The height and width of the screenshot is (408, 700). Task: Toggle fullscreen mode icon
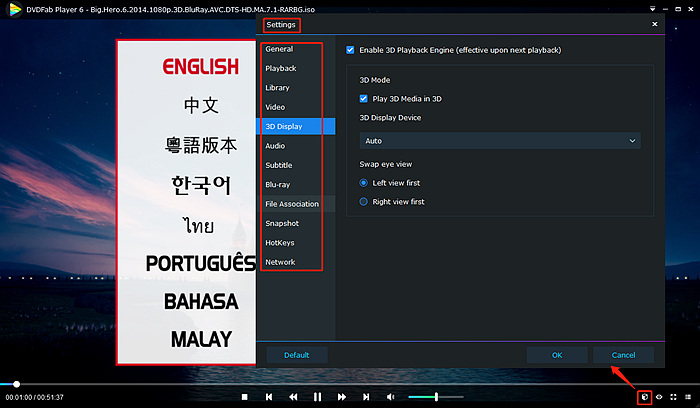pos(673,397)
